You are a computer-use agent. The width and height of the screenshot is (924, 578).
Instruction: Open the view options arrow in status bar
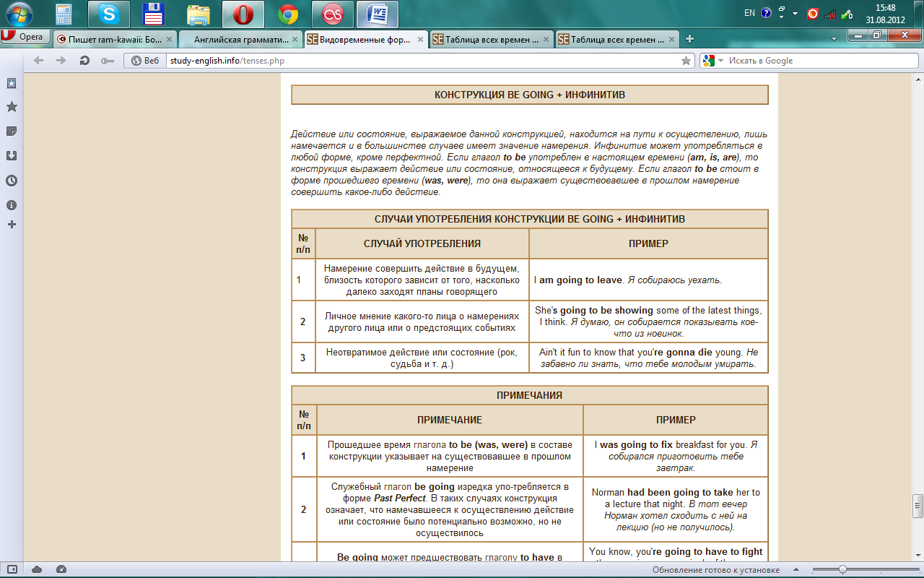click(x=795, y=570)
